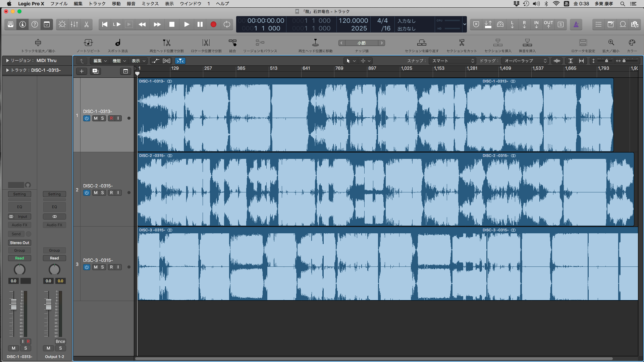Click the Bnce button on Output 1-2
The height and width of the screenshot is (362, 644).
(60, 341)
